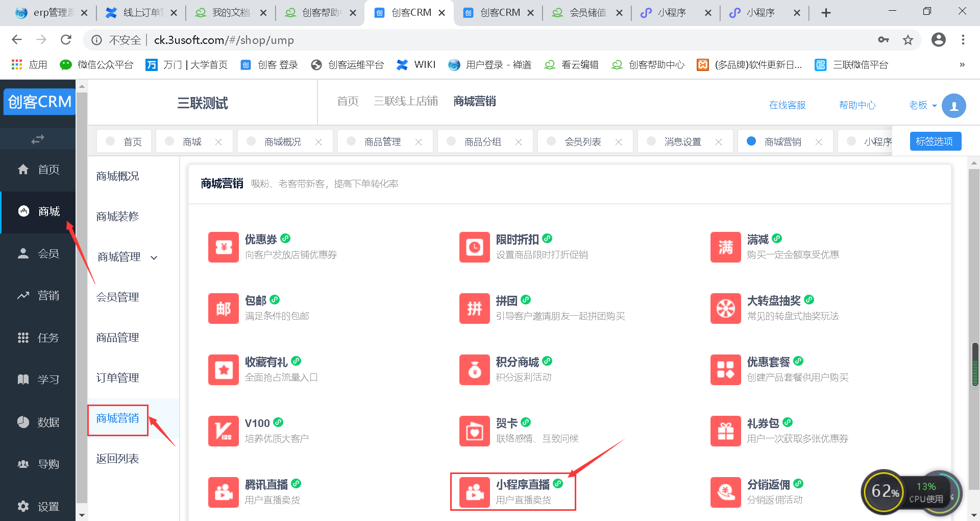Select the 会员列表 tab radio dot
980x521 pixels.
[551, 141]
